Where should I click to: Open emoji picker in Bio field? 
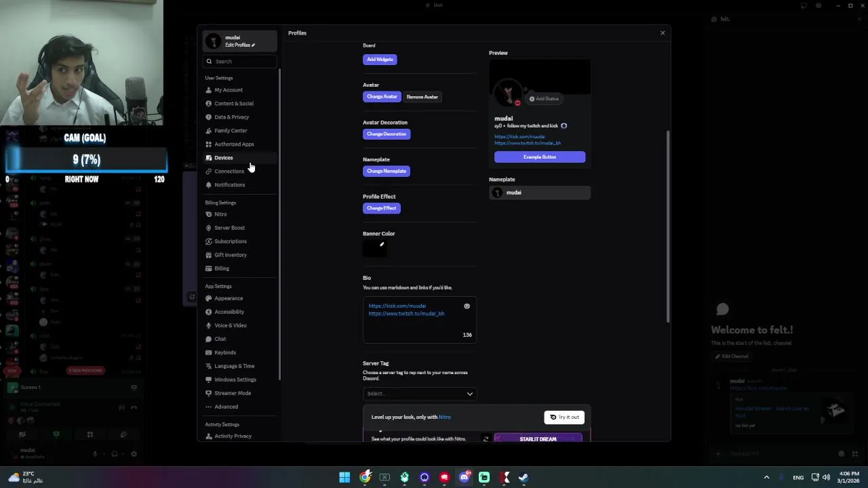467,306
